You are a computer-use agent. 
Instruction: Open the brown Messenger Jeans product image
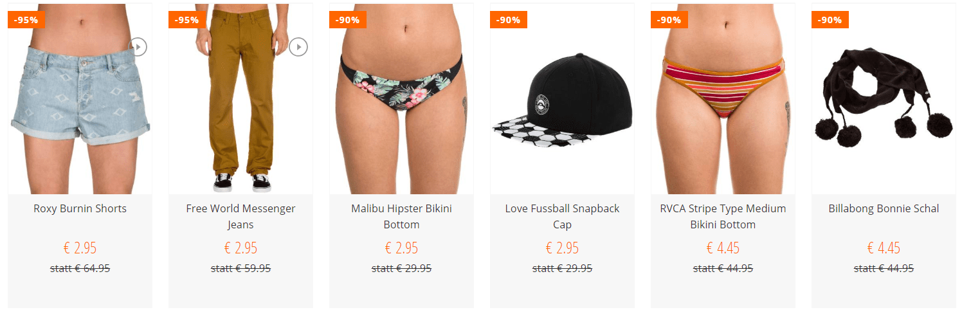[241, 98]
